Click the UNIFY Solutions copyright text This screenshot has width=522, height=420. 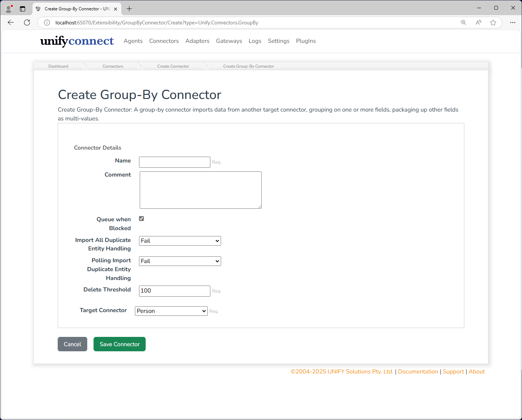click(342, 372)
